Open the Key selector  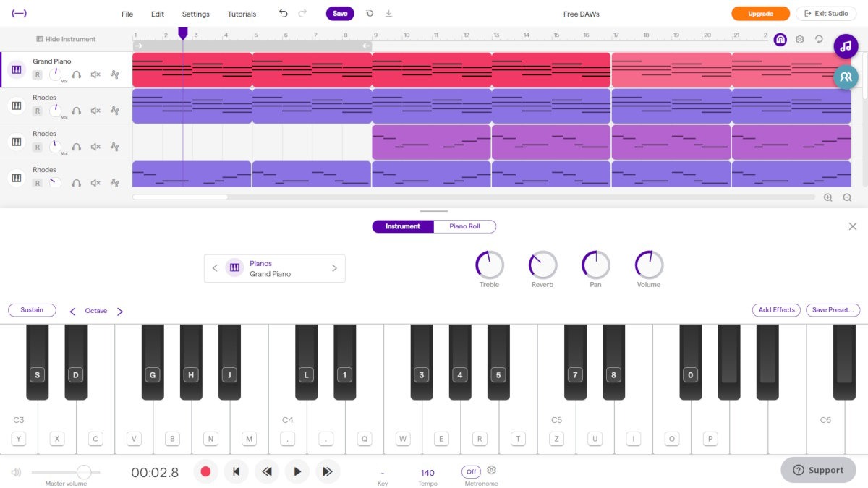coord(383,471)
